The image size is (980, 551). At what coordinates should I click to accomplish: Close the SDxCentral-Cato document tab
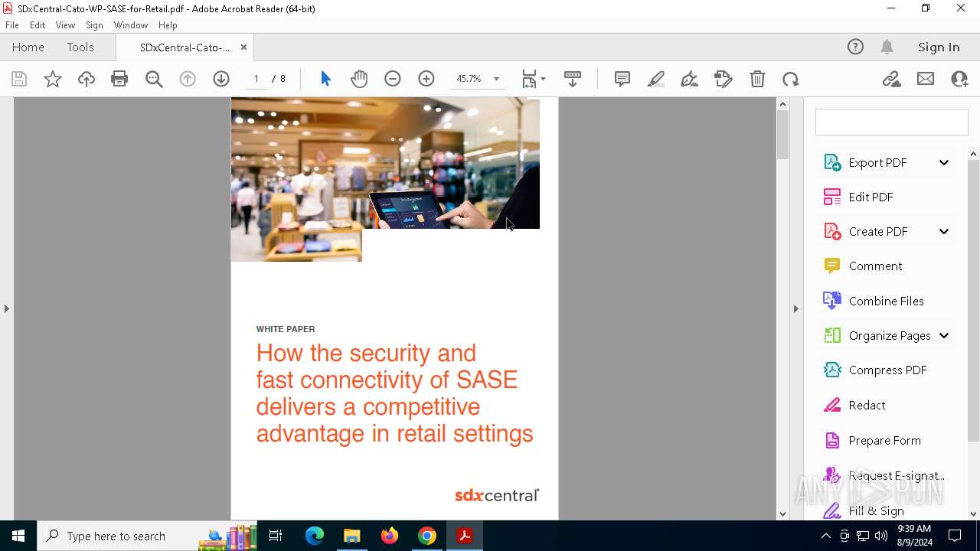tap(243, 47)
